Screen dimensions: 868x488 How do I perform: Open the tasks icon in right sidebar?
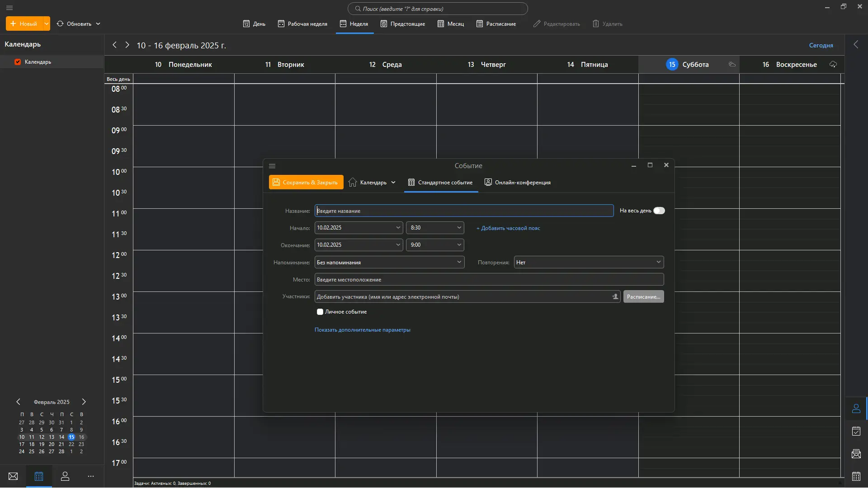click(856, 431)
